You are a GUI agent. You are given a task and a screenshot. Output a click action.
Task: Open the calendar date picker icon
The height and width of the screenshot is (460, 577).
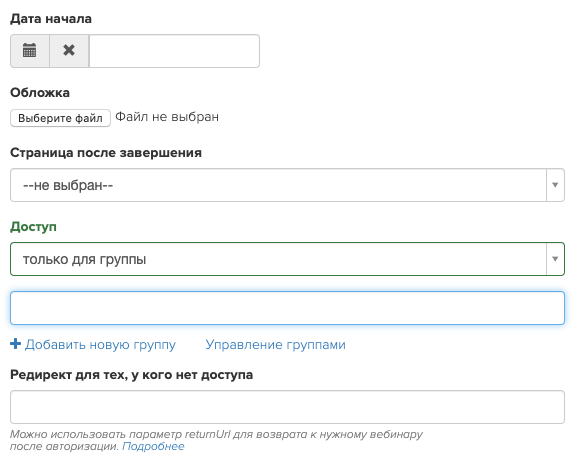coord(30,51)
